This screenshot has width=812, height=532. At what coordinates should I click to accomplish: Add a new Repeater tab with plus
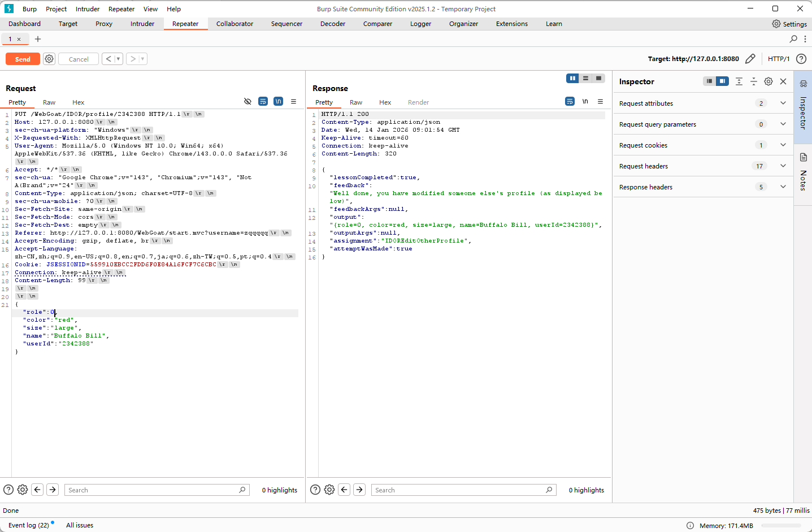tap(38, 39)
